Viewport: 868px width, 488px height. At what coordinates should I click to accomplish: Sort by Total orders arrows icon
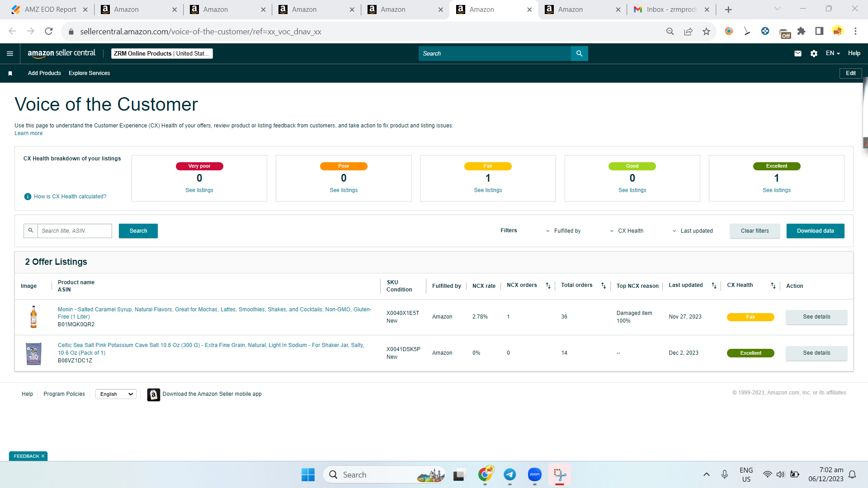point(603,286)
